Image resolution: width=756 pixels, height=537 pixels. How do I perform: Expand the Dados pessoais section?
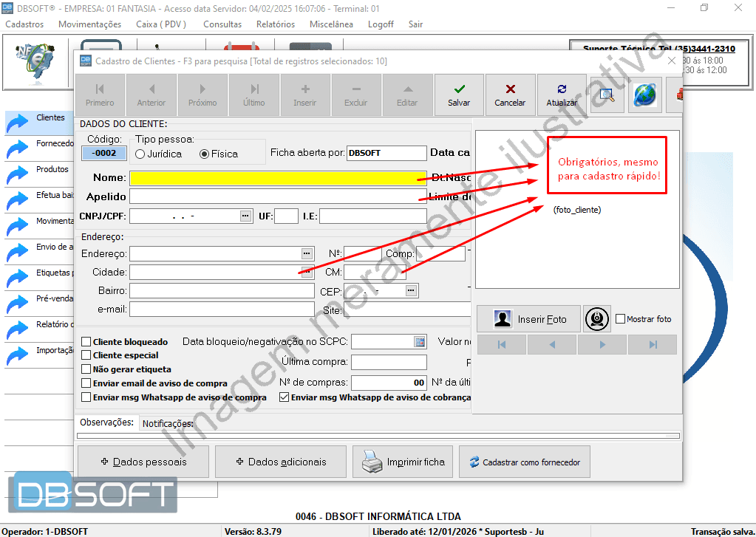click(143, 462)
